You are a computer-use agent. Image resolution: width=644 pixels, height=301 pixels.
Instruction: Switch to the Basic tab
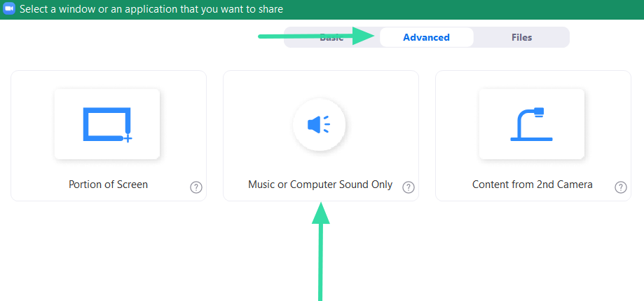[x=331, y=37]
